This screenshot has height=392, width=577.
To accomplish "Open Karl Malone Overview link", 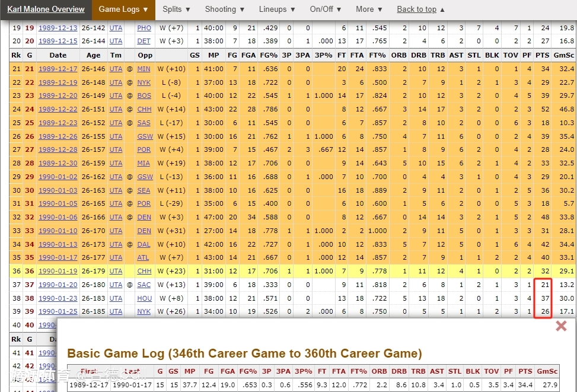I will tap(46, 9).
